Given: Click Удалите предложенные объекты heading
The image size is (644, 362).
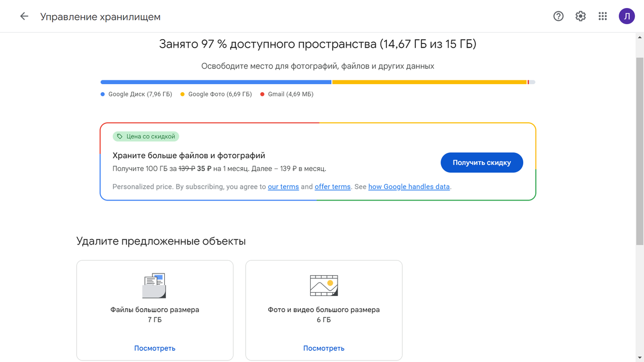Looking at the screenshot, I should pyautogui.click(x=161, y=241).
